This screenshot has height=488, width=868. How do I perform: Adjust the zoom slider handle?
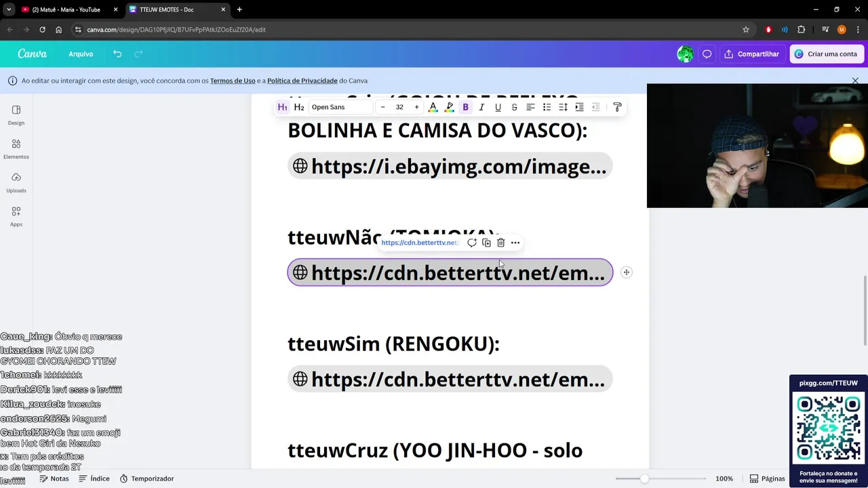coord(644,479)
